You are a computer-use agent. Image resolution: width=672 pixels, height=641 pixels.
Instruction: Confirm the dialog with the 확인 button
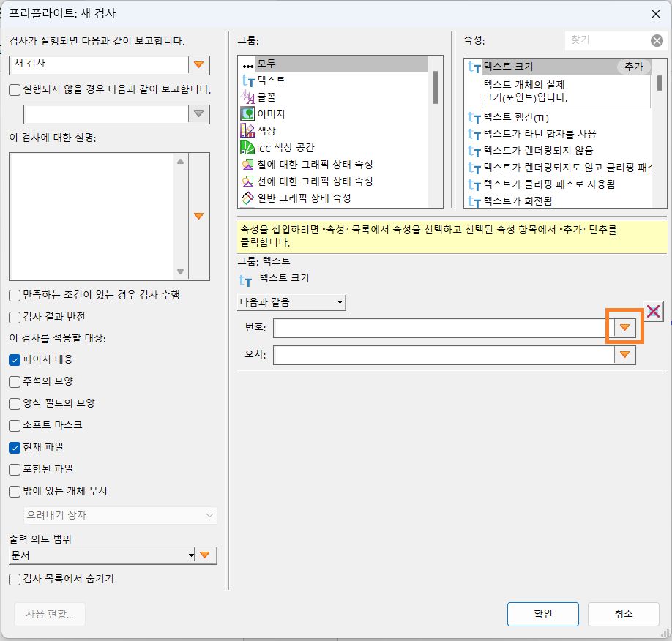click(x=542, y=614)
